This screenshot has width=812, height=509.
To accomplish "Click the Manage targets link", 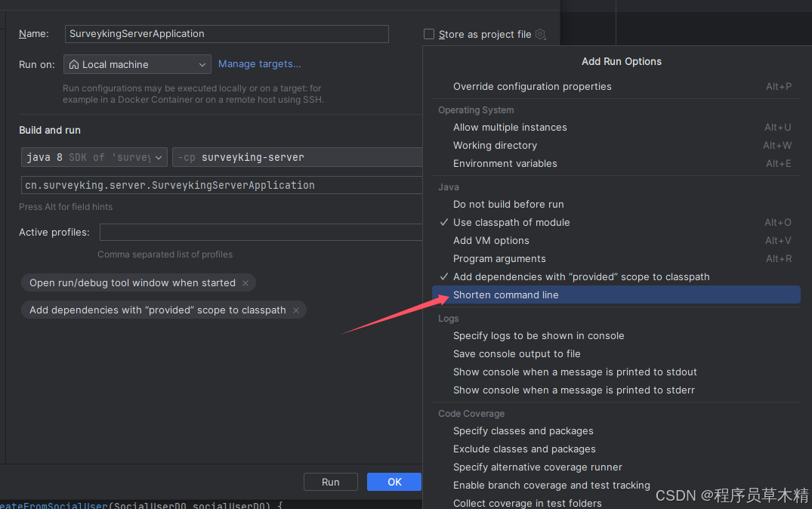I will tap(259, 64).
